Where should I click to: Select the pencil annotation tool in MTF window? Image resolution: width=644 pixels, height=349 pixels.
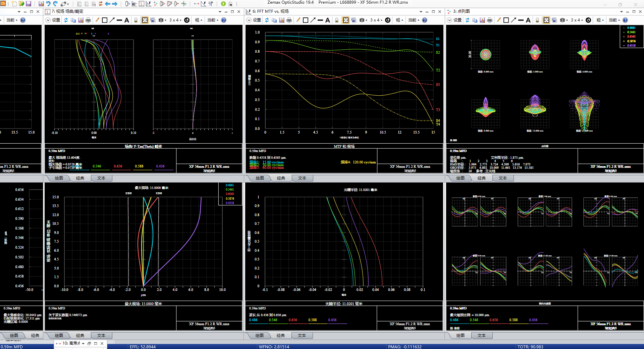pyautogui.click(x=298, y=20)
